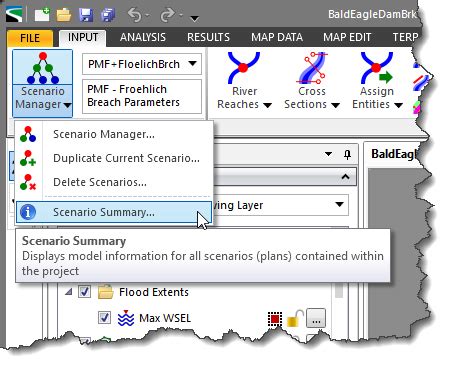Click the PMF - Froehlich Breach Parameters field
This screenshot has width=456, height=370.
click(142, 96)
